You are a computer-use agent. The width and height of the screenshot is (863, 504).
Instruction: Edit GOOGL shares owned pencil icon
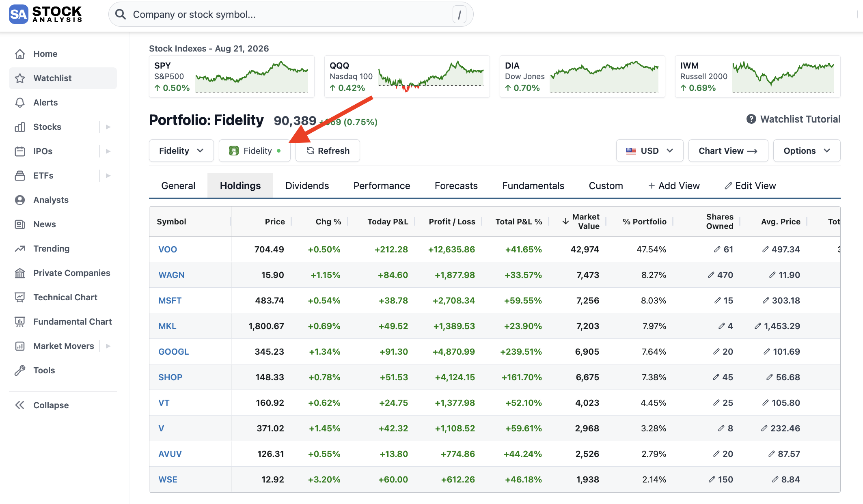tap(716, 351)
